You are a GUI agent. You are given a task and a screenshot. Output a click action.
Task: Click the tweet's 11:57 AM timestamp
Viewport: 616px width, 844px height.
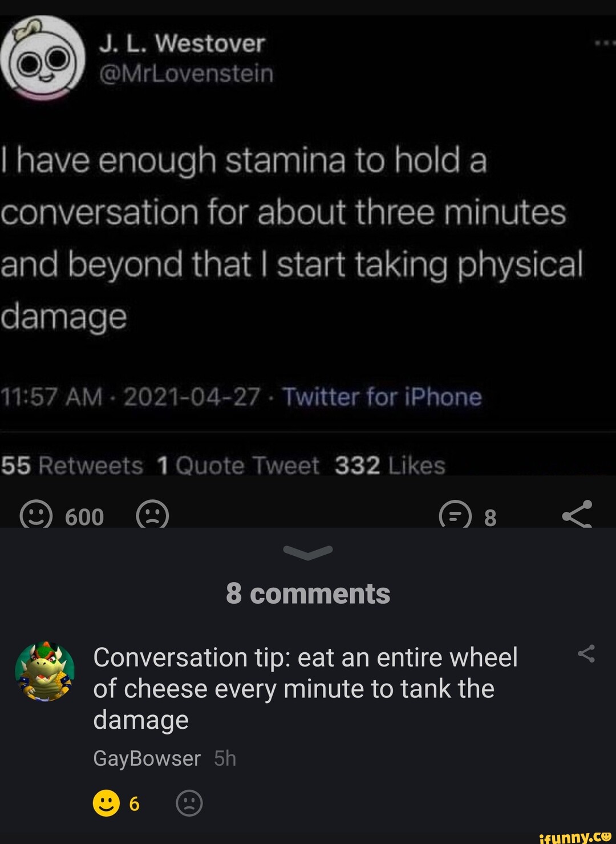point(51,397)
